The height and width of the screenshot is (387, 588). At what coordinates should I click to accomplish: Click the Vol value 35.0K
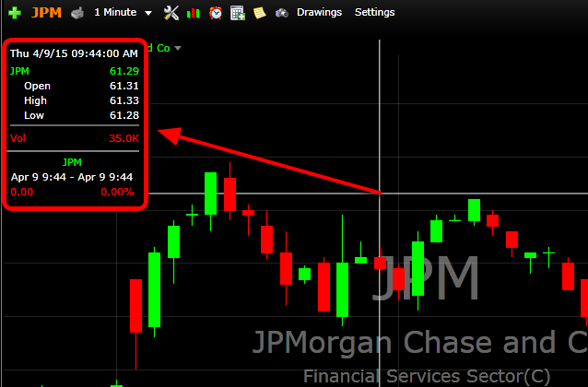pos(124,138)
